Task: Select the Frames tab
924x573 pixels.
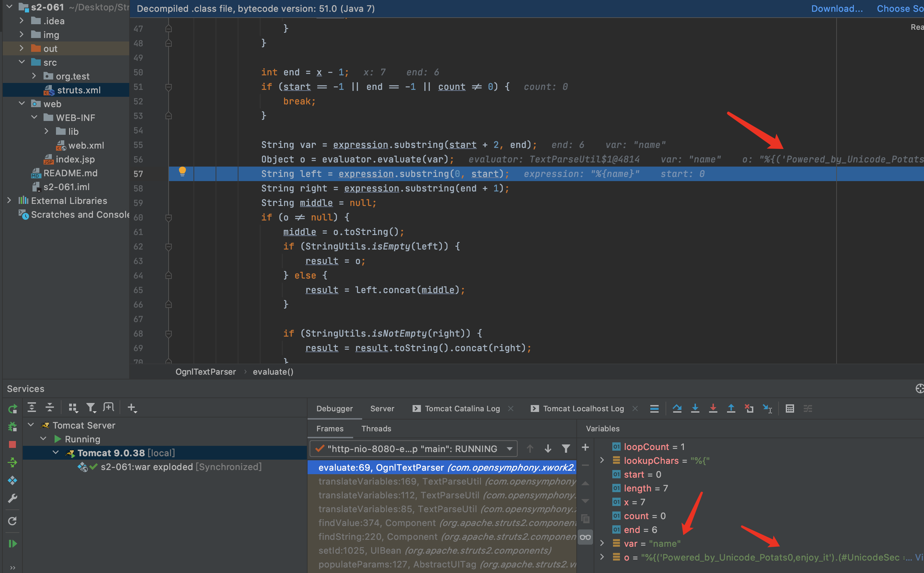Action: pyautogui.click(x=330, y=429)
